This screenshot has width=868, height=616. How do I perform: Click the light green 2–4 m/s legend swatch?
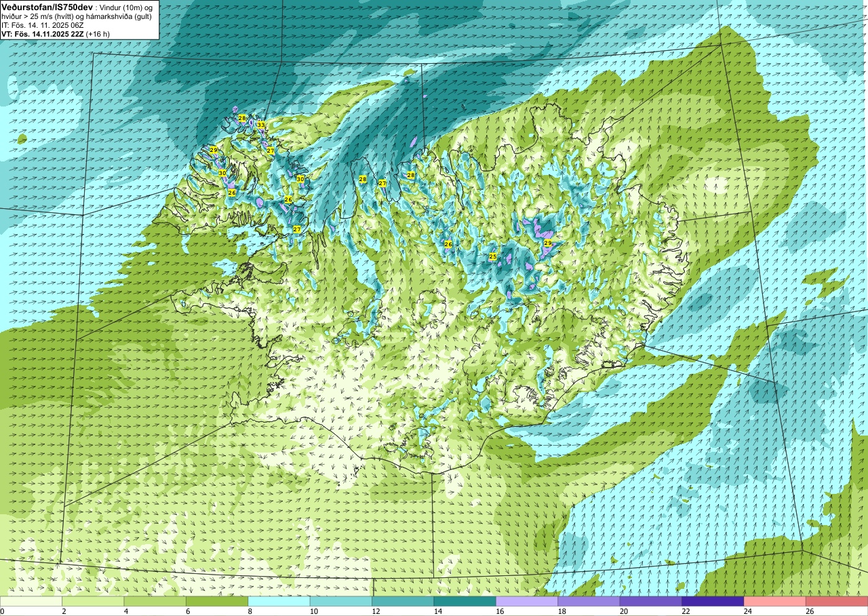coord(93,601)
